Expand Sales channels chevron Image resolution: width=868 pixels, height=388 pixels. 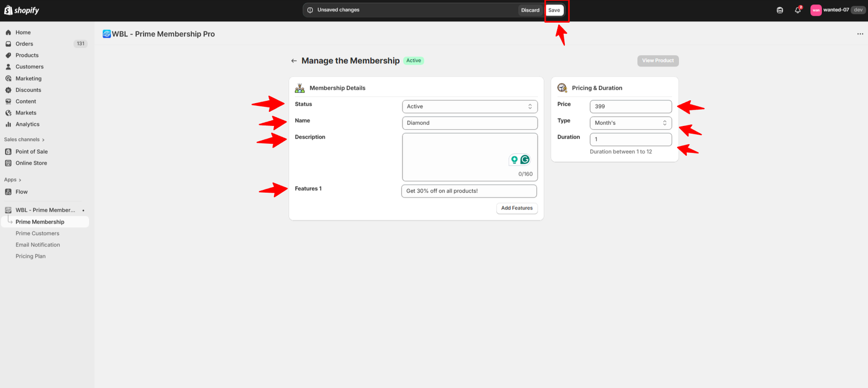coord(43,140)
